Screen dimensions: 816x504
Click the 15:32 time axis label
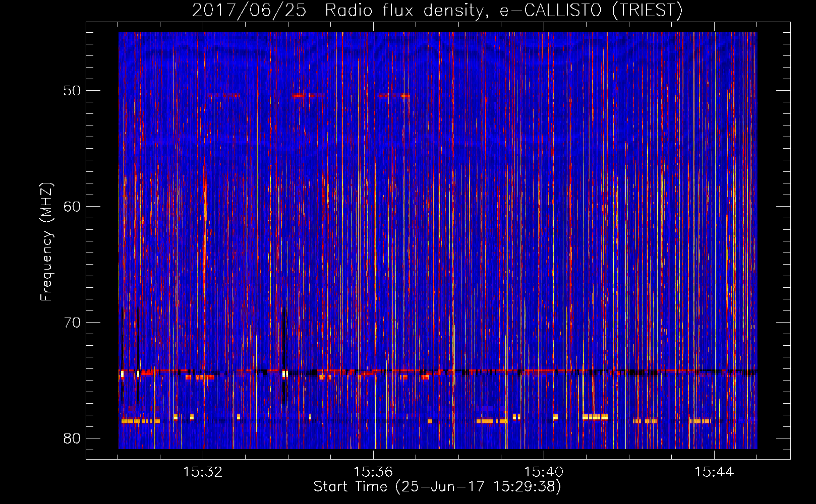203,472
